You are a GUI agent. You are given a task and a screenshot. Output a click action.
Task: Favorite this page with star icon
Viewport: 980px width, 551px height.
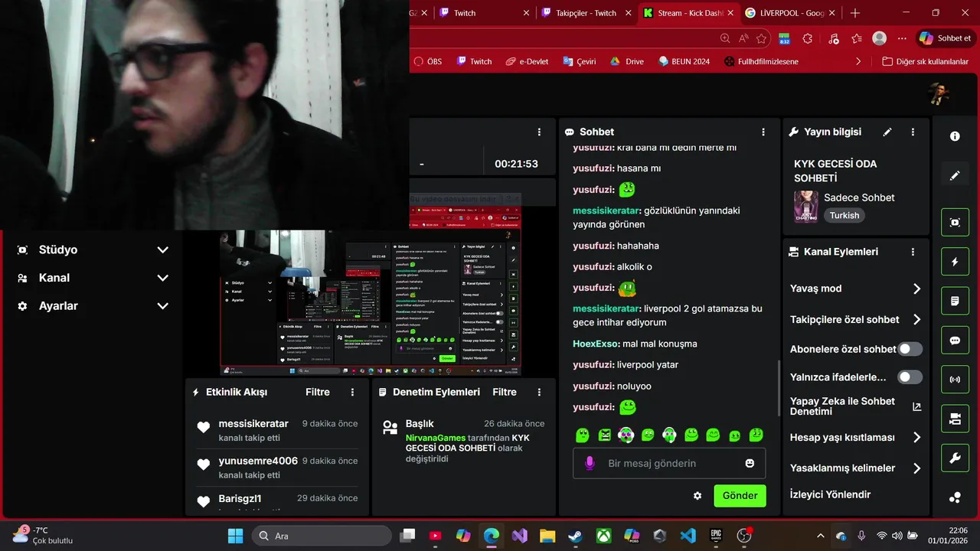[761, 38]
